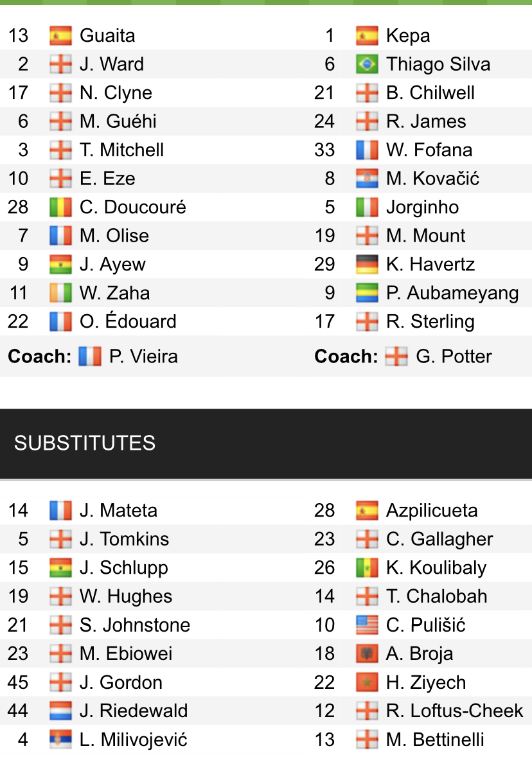Click the Brazil flag next to Thiago Silva
This screenshot has width=532, height=764.
pos(367,64)
